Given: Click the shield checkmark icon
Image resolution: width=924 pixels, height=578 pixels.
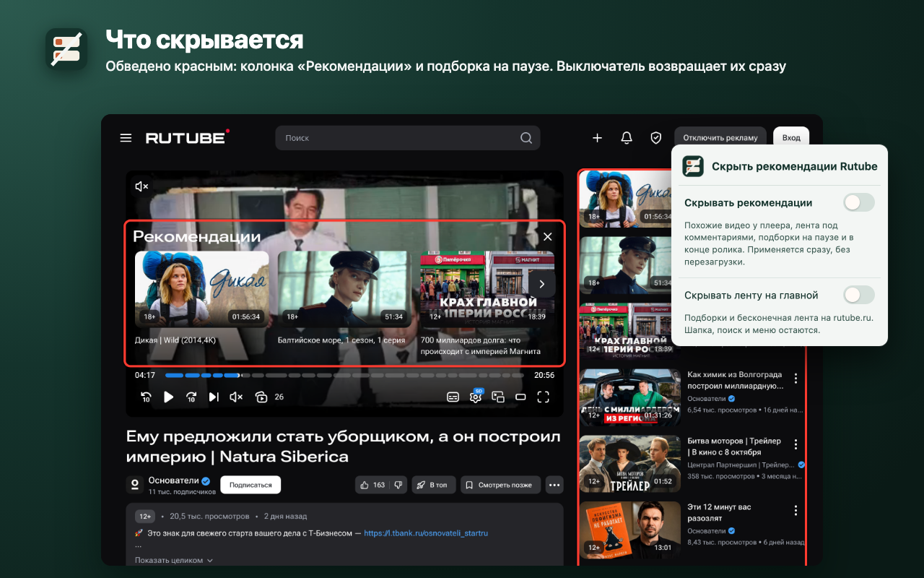Looking at the screenshot, I should pos(655,138).
